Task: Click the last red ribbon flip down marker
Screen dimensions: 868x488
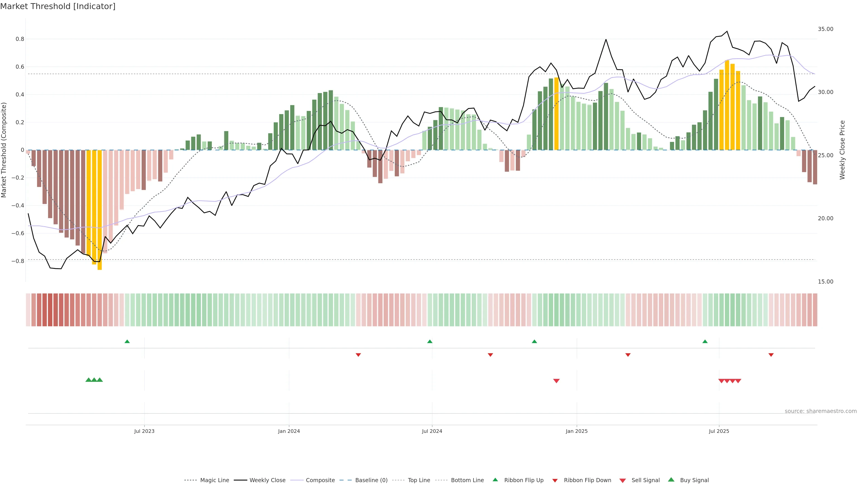Action: (x=771, y=355)
